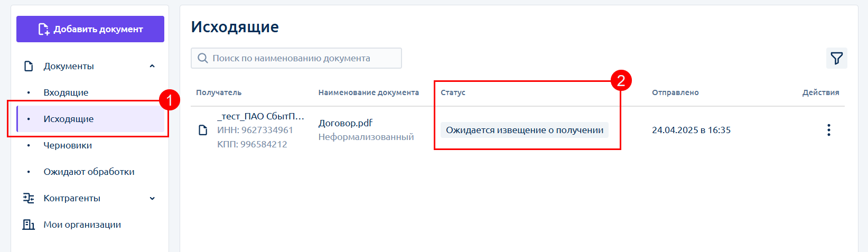Viewport: 868px width, 252px height.
Task: Click the file icon in the document row
Action: pyautogui.click(x=203, y=130)
